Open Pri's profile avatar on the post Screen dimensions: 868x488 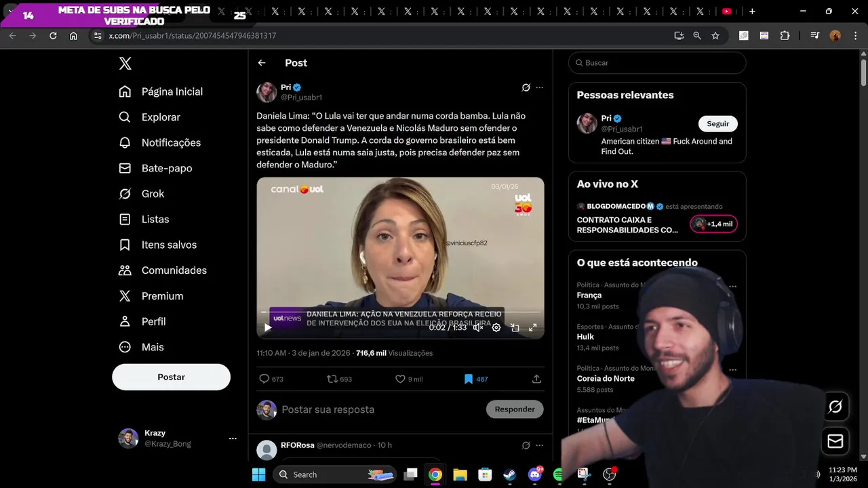(x=267, y=92)
